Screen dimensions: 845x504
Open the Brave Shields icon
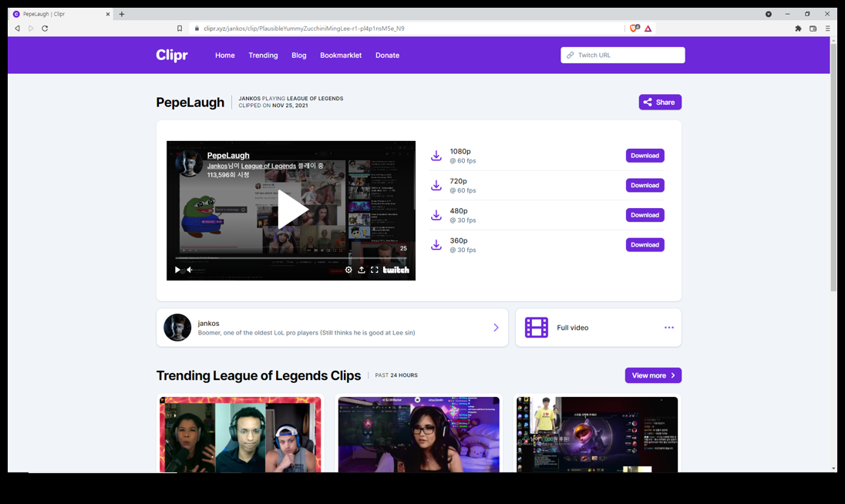point(635,29)
